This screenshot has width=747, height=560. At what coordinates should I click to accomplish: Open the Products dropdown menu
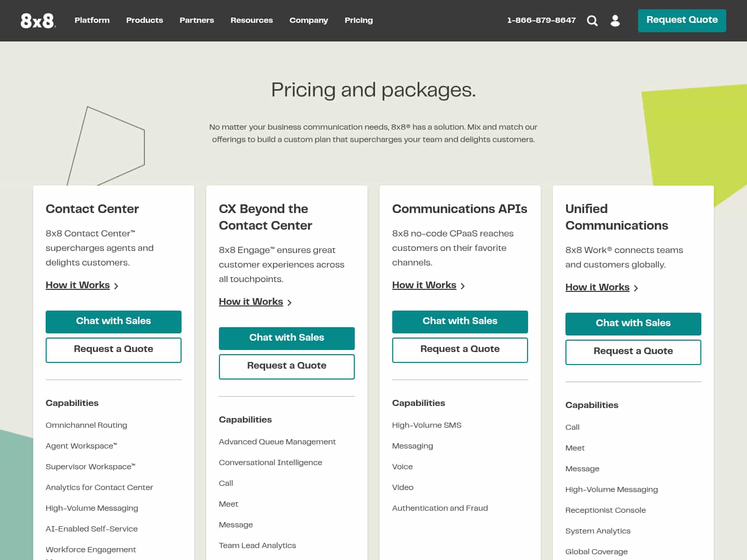pyautogui.click(x=144, y=20)
